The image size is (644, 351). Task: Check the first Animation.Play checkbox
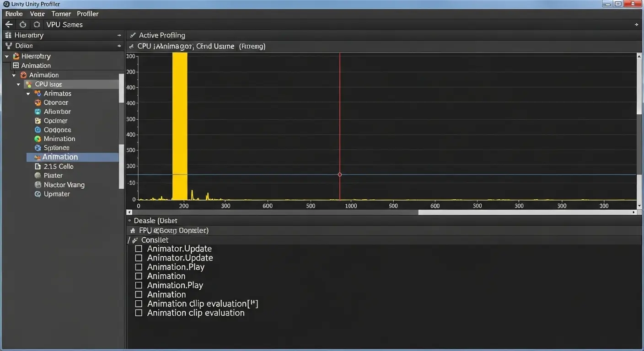pyautogui.click(x=139, y=267)
